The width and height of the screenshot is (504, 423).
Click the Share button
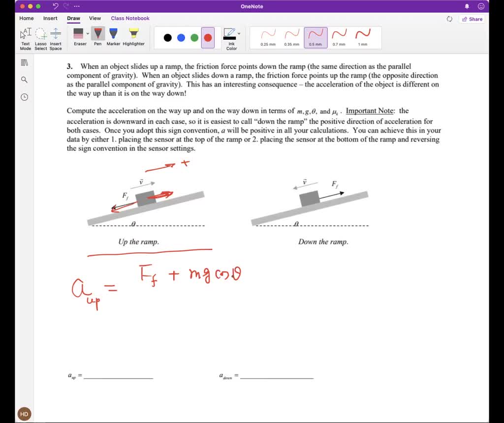pyautogui.click(x=471, y=19)
